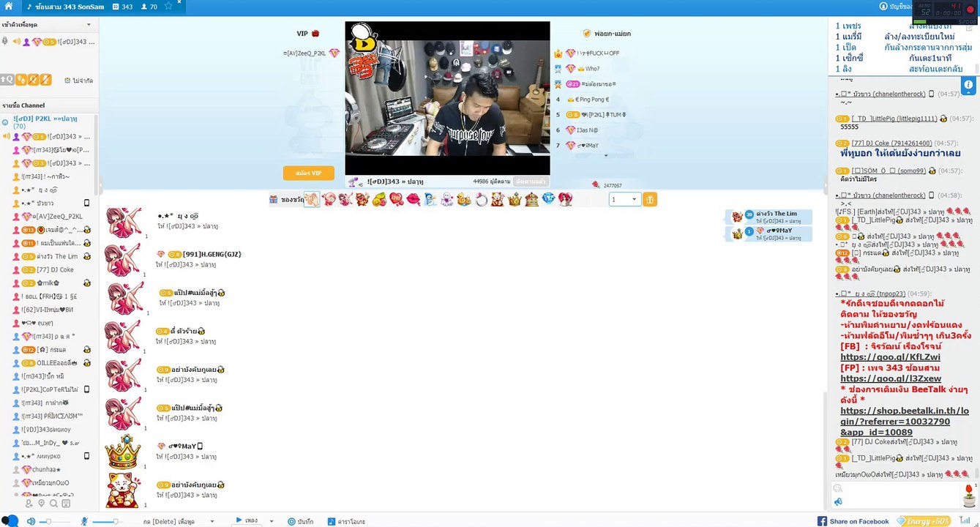Click the search icon below channel list

pyautogui.click(x=54, y=504)
